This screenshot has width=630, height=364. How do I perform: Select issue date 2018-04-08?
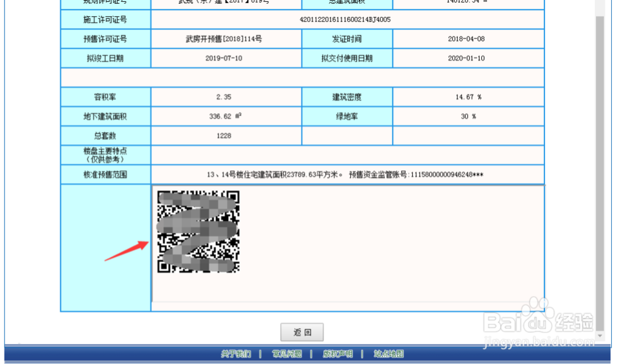466,39
